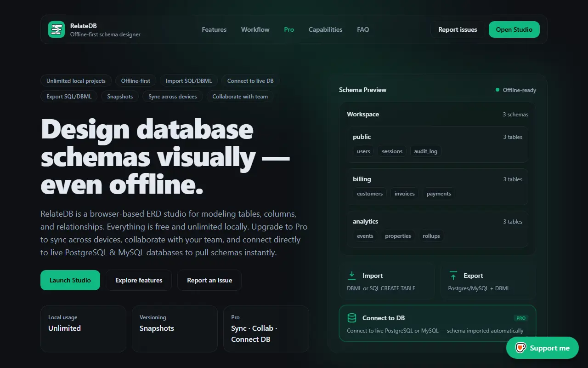Go to the Workflow section
The image size is (588, 368).
[255, 29]
